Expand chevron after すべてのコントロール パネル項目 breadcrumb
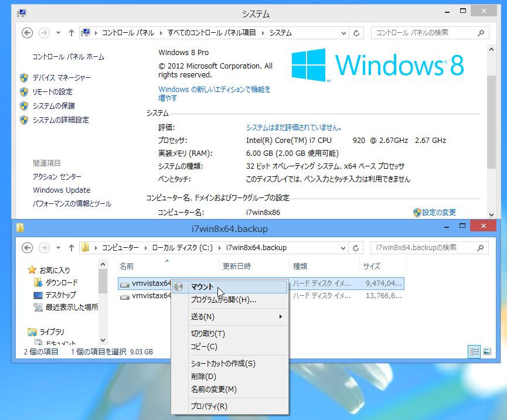Viewport: 507px width, 420px height. [x=263, y=33]
